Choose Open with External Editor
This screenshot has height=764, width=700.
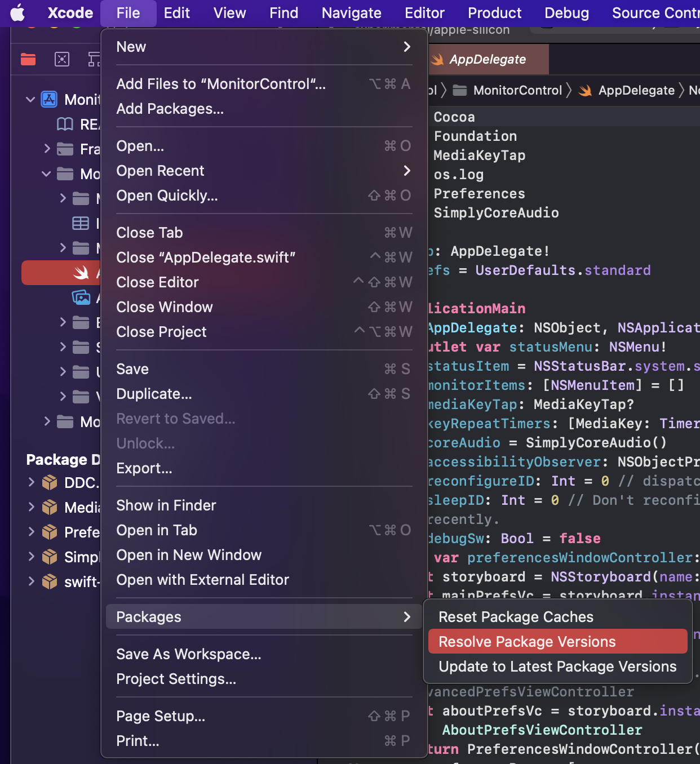point(264,580)
